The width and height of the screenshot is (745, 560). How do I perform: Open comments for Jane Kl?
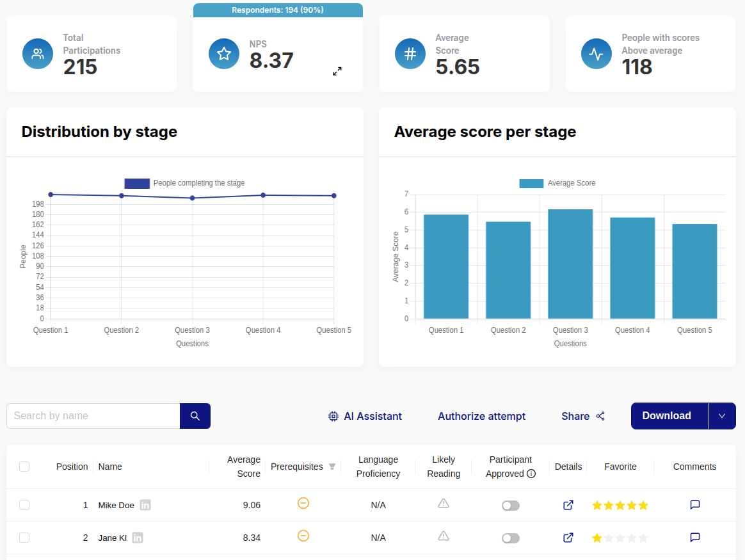(695, 538)
